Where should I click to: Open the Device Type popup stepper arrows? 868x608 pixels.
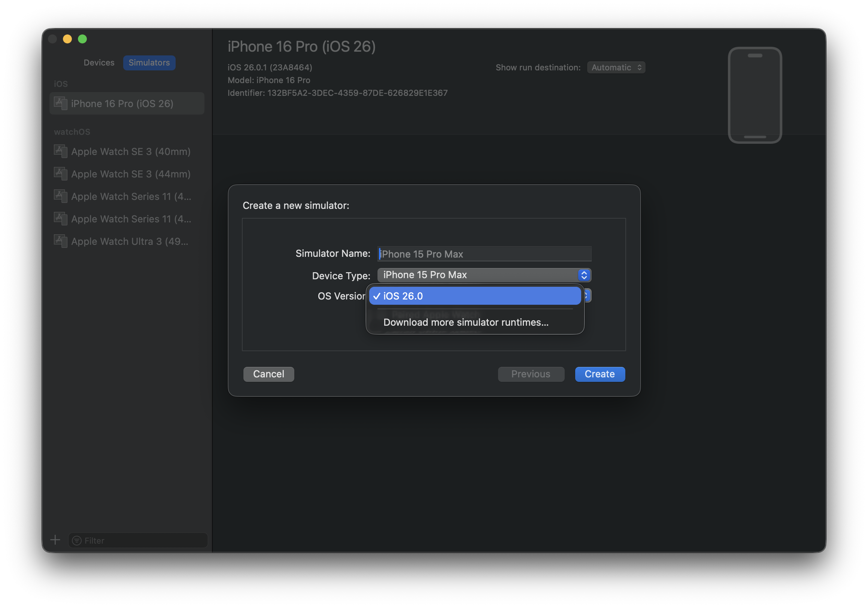pyautogui.click(x=584, y=275)
